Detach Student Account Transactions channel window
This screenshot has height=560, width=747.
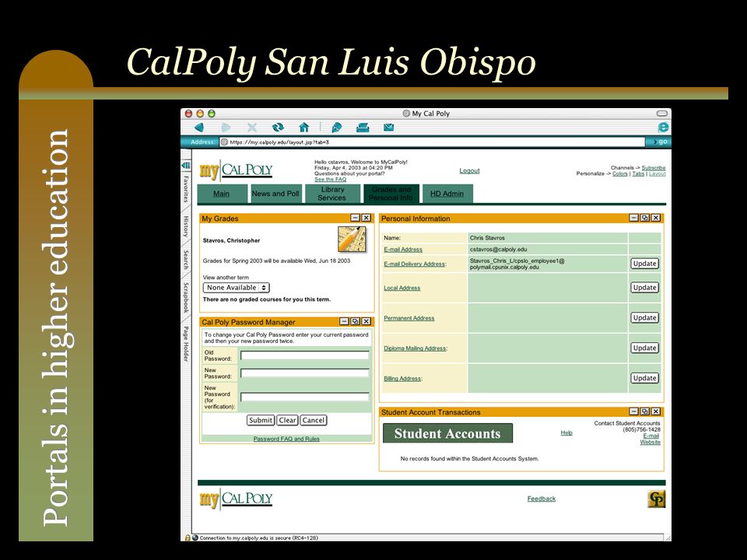[644, 411]
